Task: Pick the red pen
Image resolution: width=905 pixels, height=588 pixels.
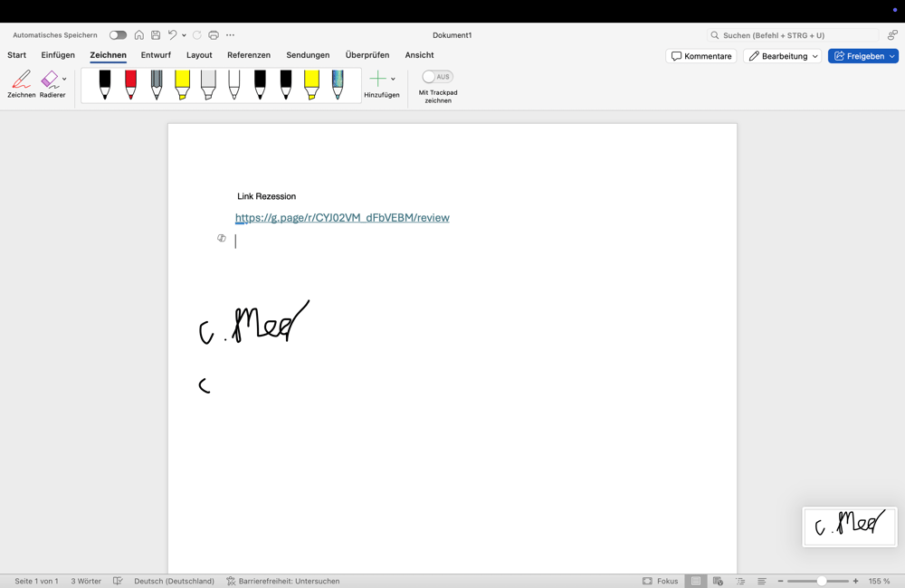Action: coord(130,84)
